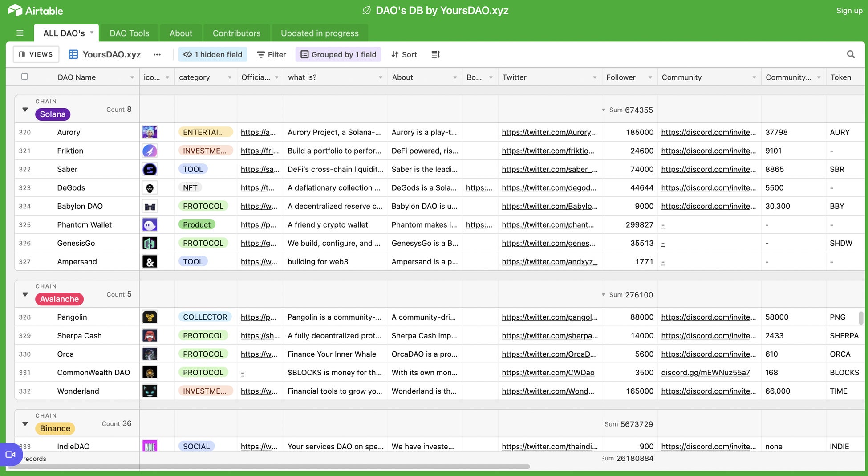Toggle the VIEWS sidebar button
The image size is (868, 476).
tap(36, 54)
